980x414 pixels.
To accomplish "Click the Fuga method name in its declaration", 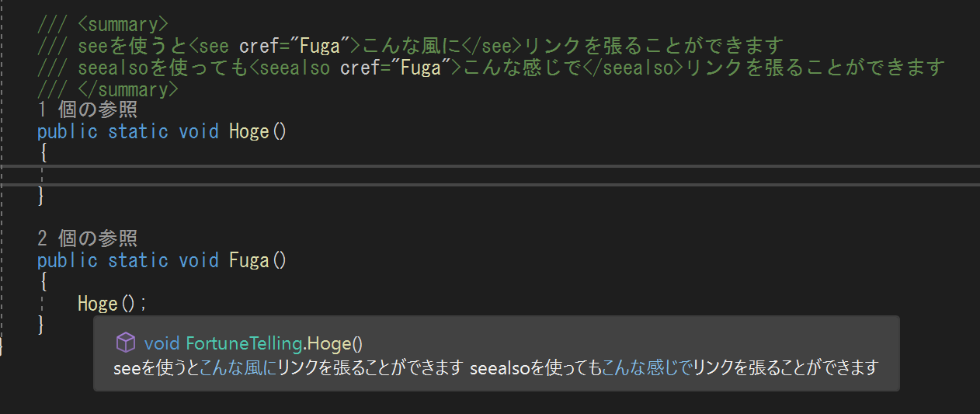I will [x=249, y=259].
